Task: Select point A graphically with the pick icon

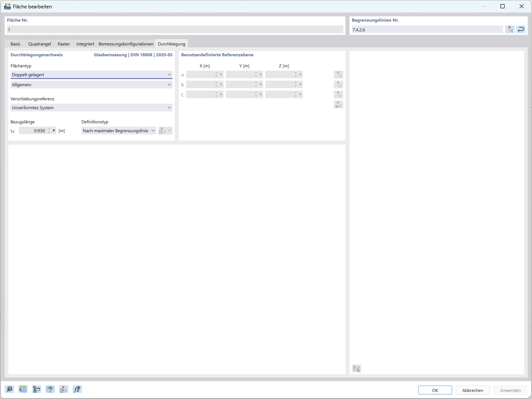Action: pyautogui.click(x=338, y=74)
